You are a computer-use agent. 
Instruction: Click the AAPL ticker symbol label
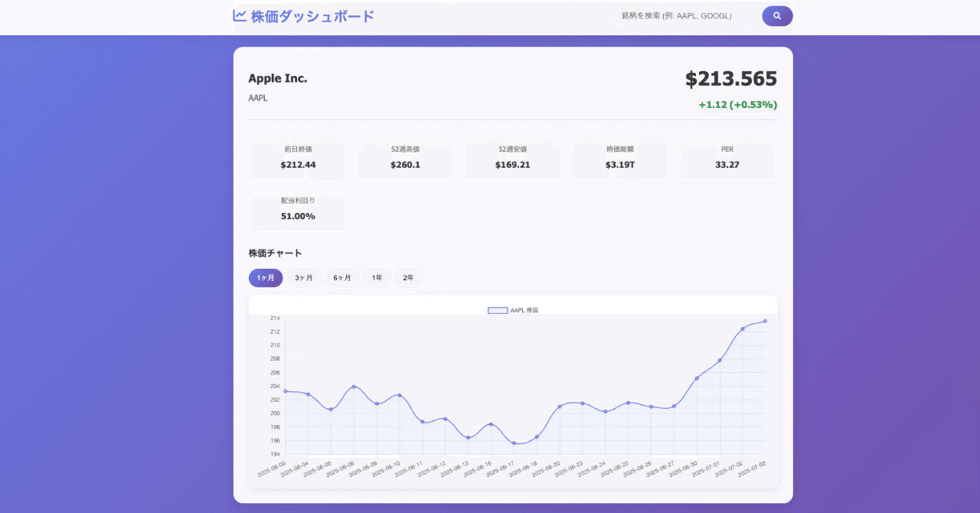tap(258, 97)
